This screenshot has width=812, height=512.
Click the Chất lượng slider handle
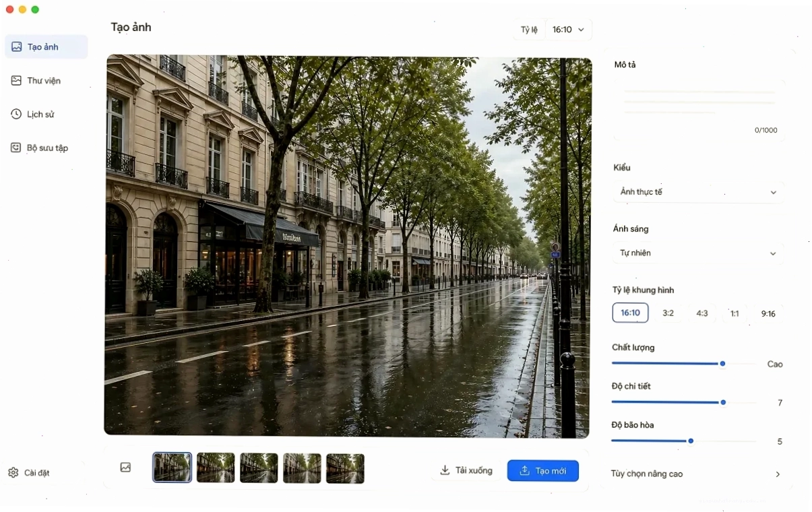[x=722, y=364]
